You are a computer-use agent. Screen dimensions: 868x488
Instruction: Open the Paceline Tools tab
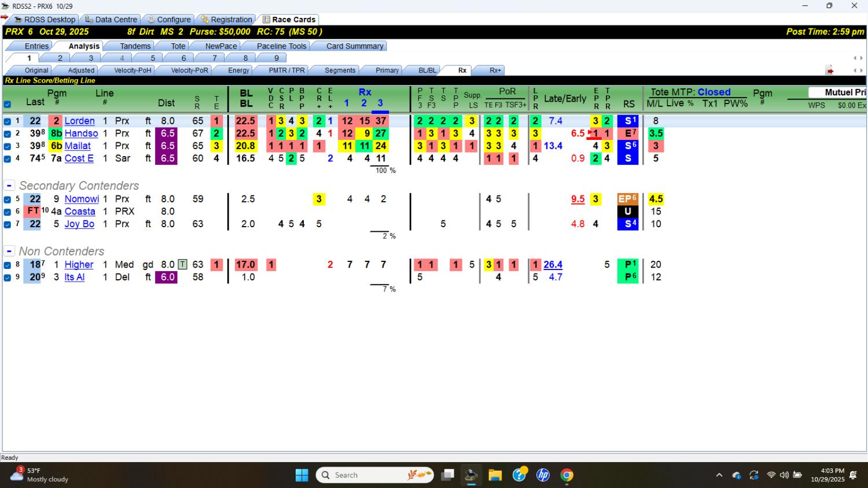coord(281,46)
